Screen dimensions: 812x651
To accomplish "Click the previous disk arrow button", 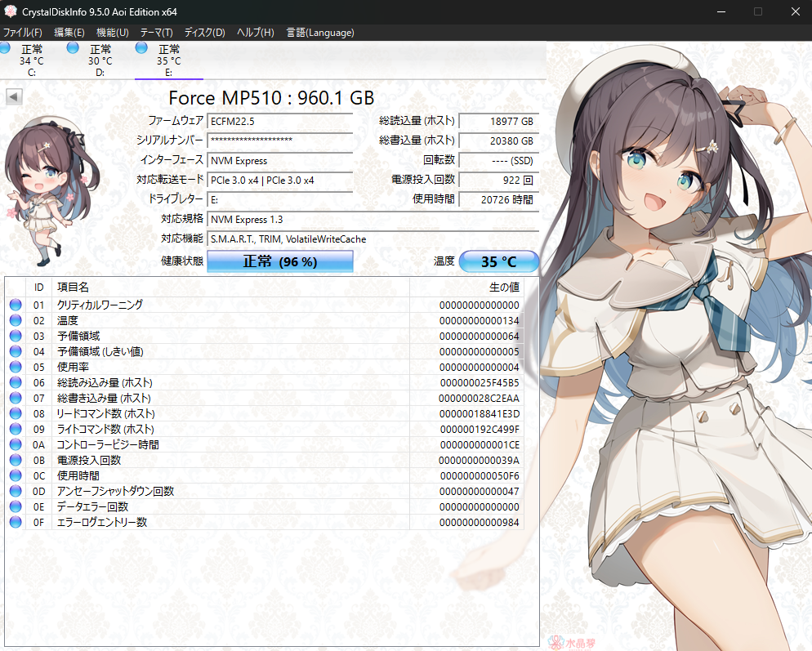I will coord(14,96).
